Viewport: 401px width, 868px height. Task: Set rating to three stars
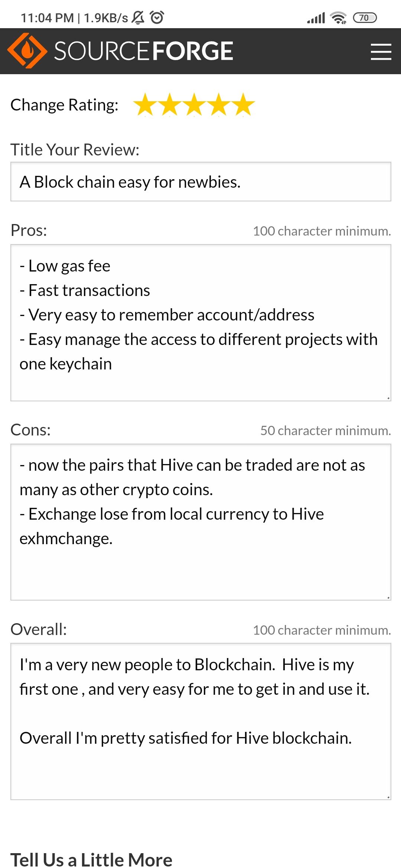tap(194, 105)
